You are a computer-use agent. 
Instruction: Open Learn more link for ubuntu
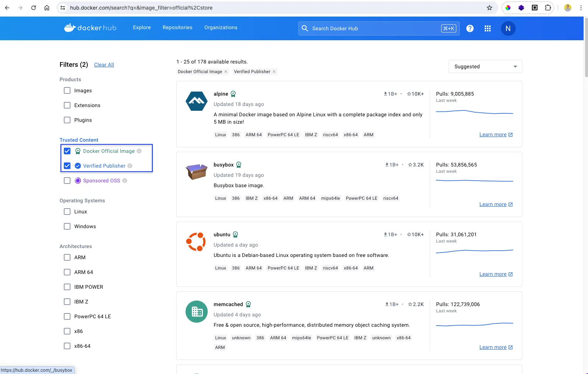(496, 274)
